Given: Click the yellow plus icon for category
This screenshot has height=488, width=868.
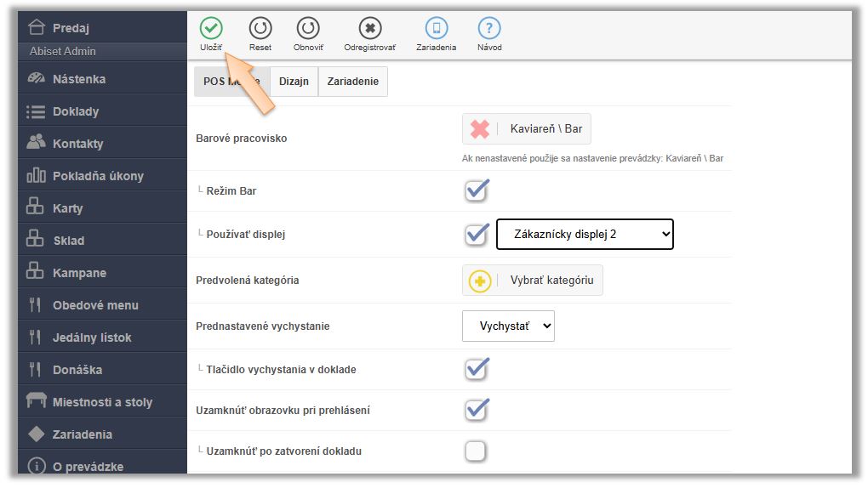Looking at the screenshot, I should (x=480, y=281).
